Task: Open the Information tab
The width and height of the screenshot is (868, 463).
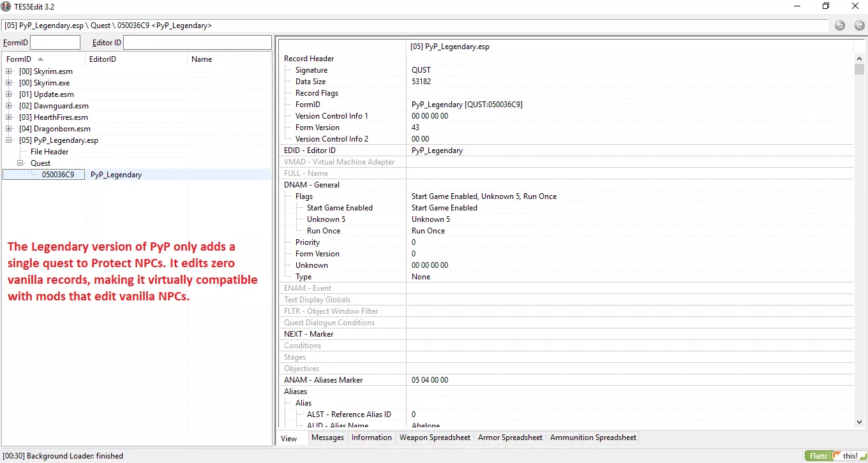Action: coord(371,437)
